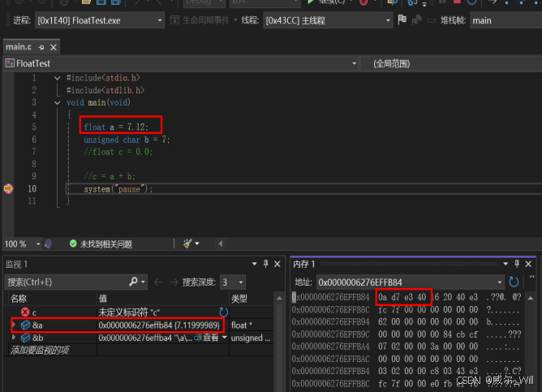Click the 生命周期事件 lifecycle events button
This screenshot has height=392, width=542.
click(x=200, y=20)
